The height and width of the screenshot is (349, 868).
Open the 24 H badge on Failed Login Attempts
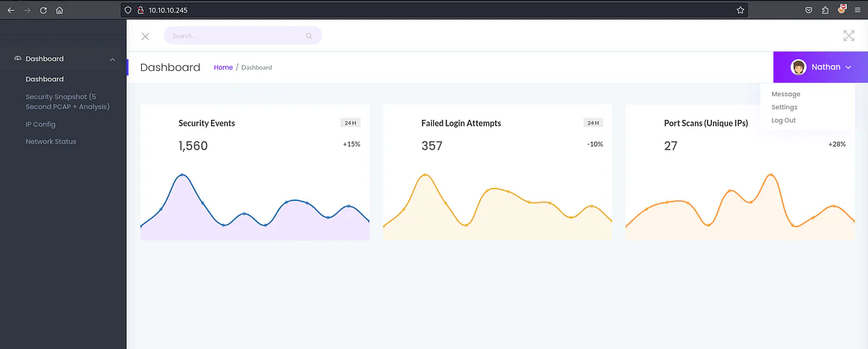coord(593,123)
